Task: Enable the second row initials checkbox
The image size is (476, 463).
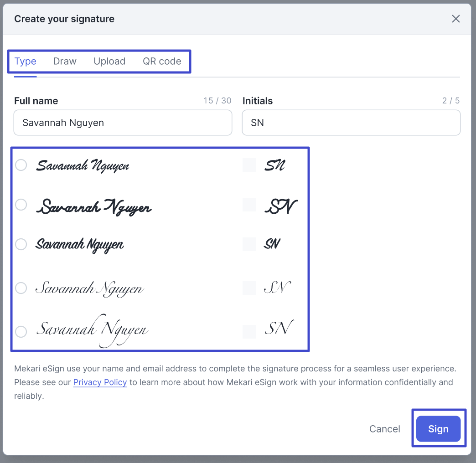Action: pyautogui.click(x=249, y=205)
